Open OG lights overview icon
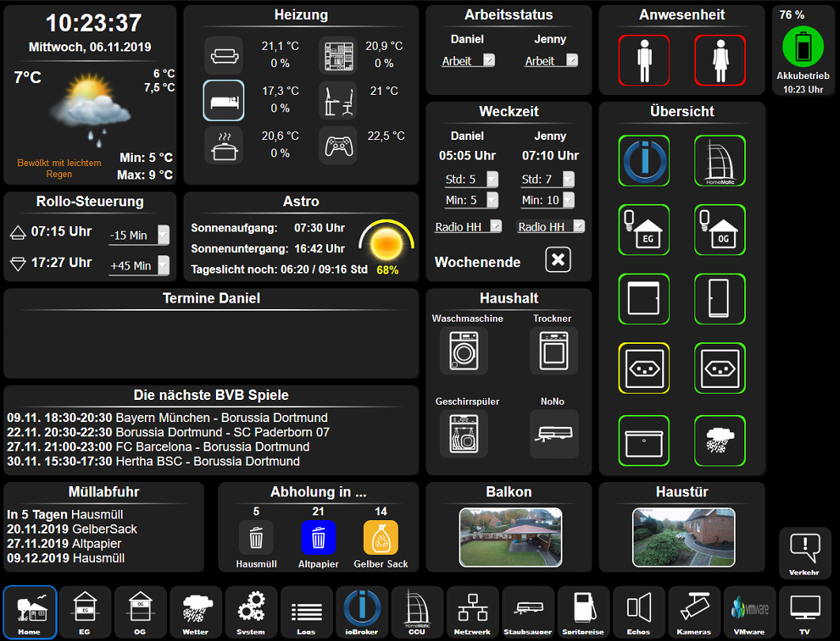The width and height of the screenshot is (840, 641). [x=720, y=230]
